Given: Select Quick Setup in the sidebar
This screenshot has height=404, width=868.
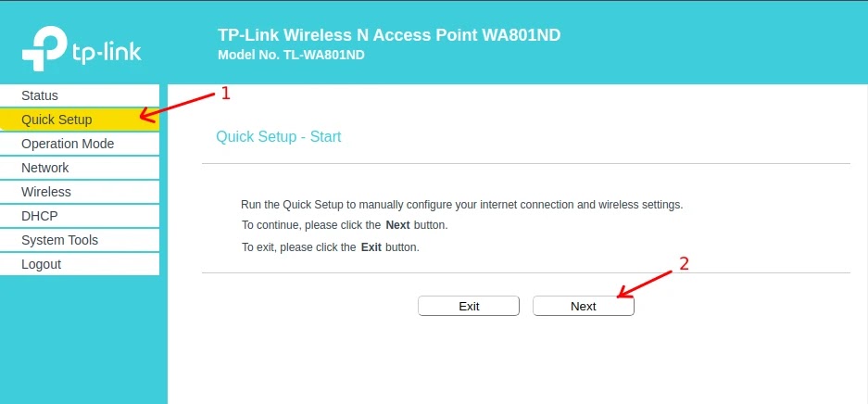Looking at the screenshot, I should [80, 120].
